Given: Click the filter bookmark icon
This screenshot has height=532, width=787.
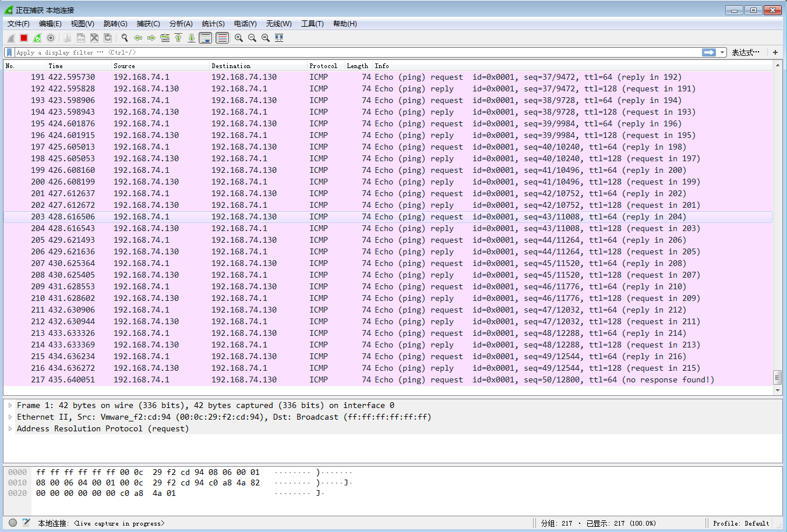Looking at the screenshot, I should [9, 52].
